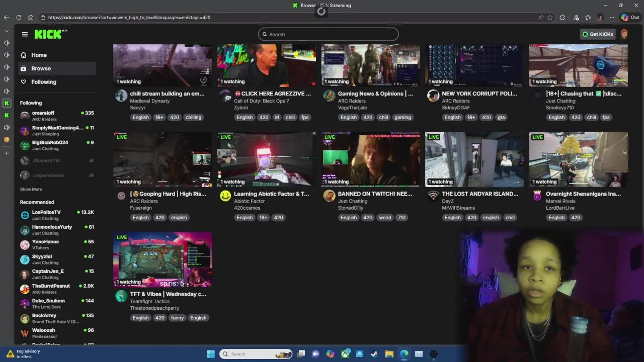This screenshot has width=644, height=362.
Task: Open the read aloud icon
Action: (x=541, y=17)
